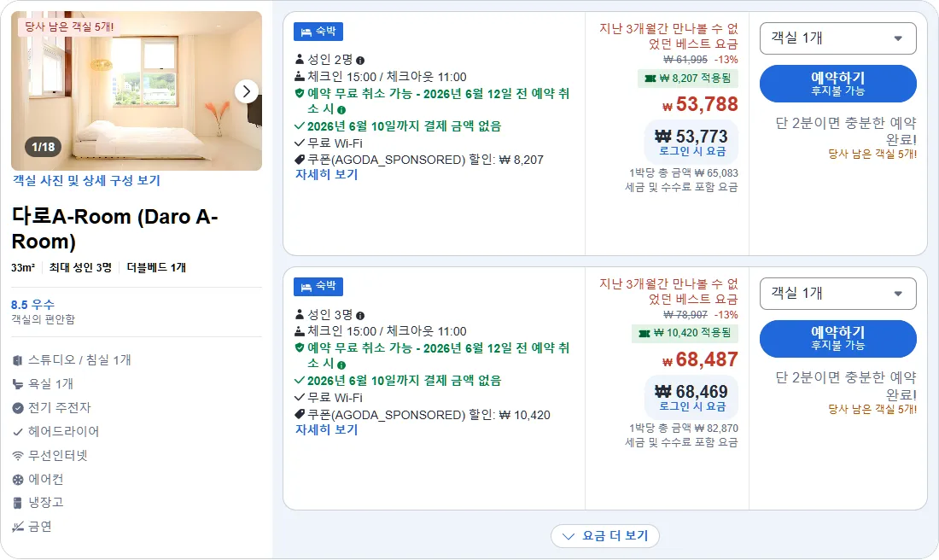Click the info icon after the first 예약 무료 취소 text

click(x=341, y=110)
